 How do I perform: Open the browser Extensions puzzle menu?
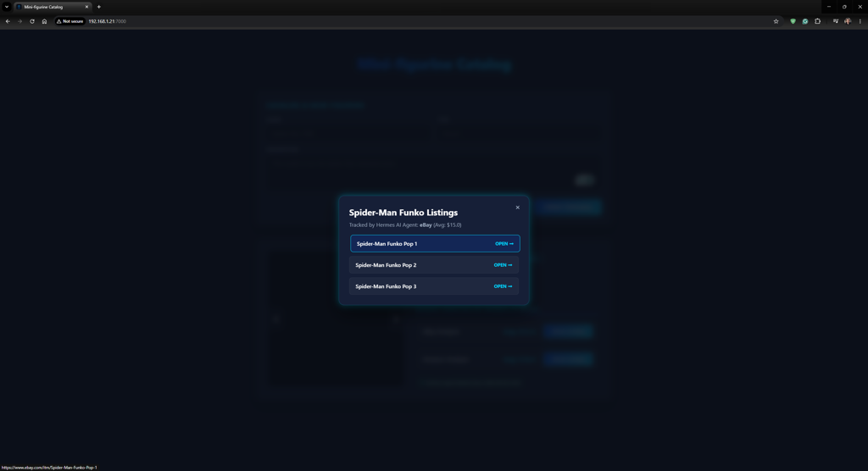(818, 21)
